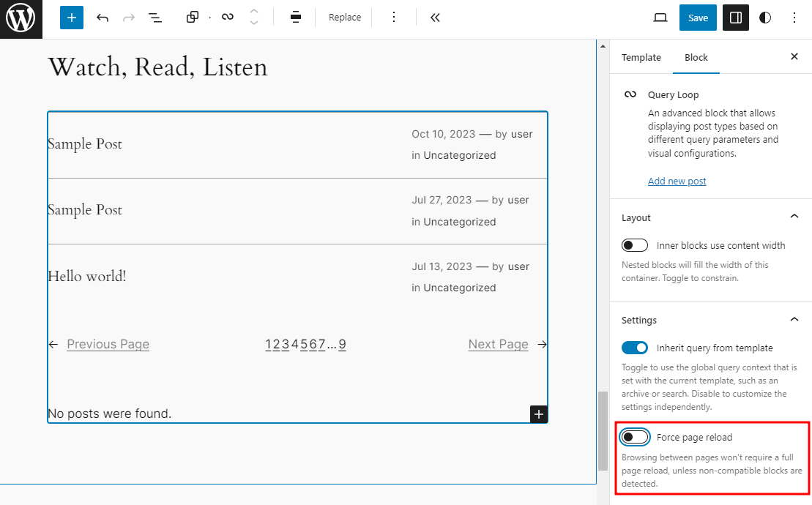Enable Force page reload

tap(634, 436)
